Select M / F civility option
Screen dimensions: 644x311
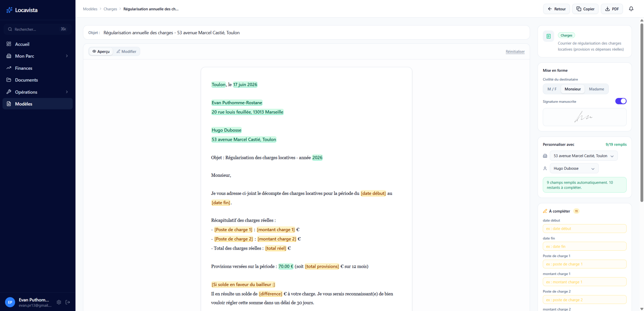click(552, 89)
